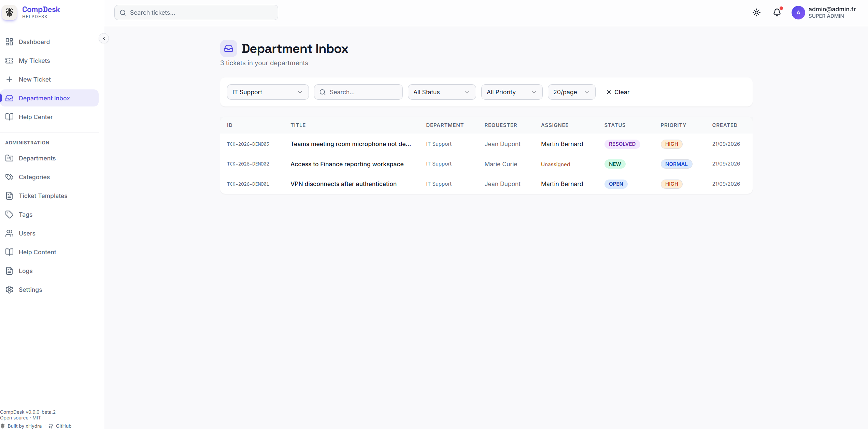Collapse the sidebar with the chevron button
This screenshot has height=429, width=868.
point(104,38)
